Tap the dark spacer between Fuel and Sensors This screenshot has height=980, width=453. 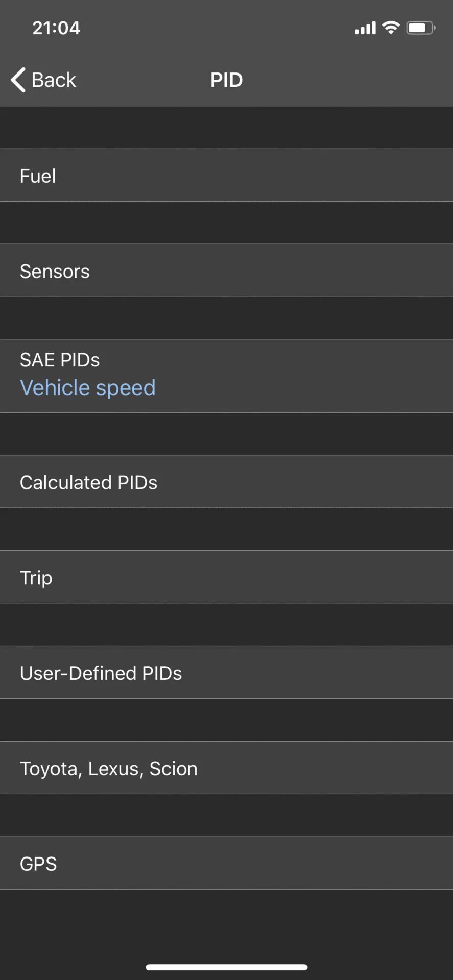[x=226, y=223]
